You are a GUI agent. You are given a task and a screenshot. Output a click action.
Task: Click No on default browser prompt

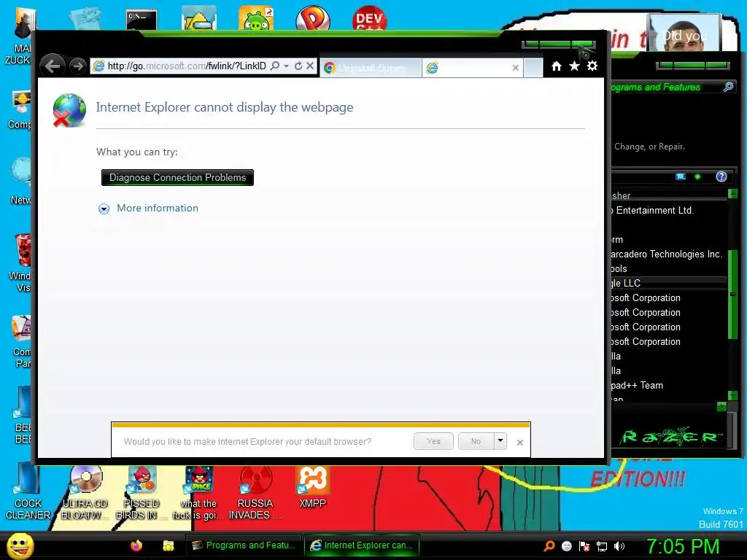point(476,441)
